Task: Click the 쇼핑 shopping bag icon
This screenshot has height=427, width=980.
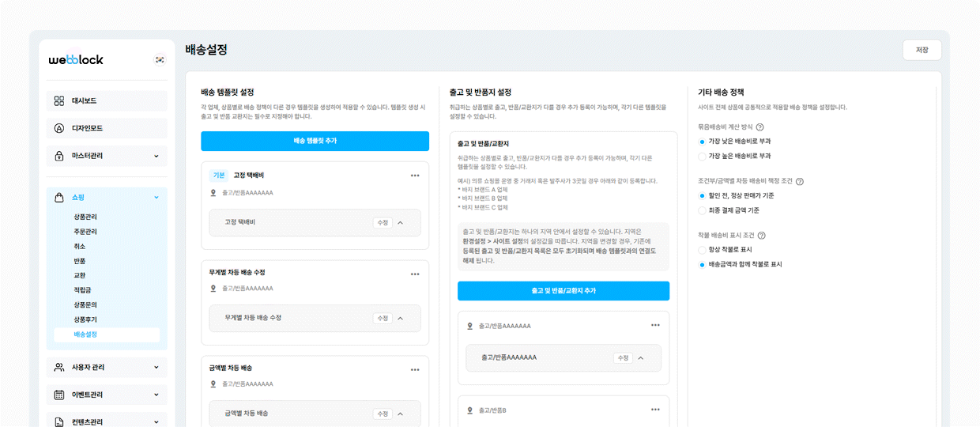Action: coord(59,197)
